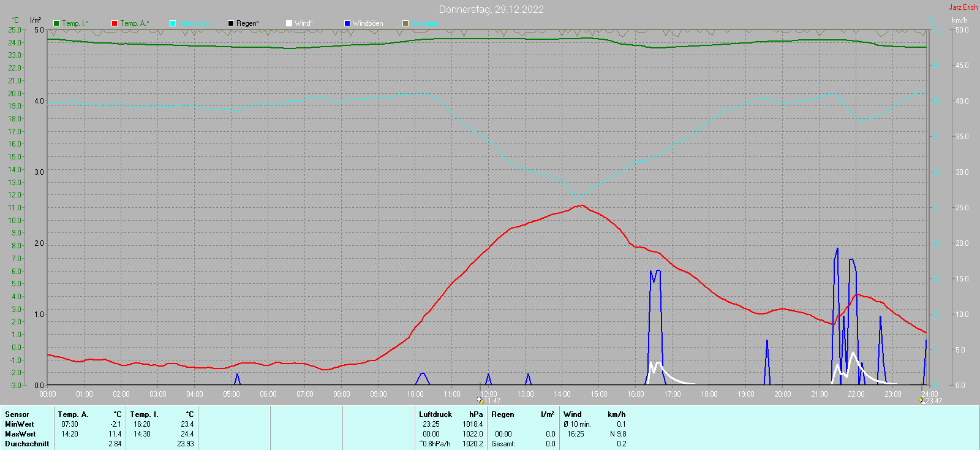Image resolution: width=980 pixels, height=450 pixels.
Task: Click the cyan Feuchte A. legend swatch
Action: point(173,23)
